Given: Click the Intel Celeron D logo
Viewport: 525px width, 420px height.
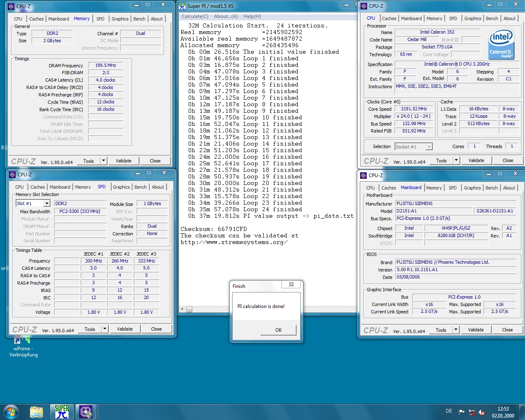Looking at the screenshot, I should click(x=501, y=44).
